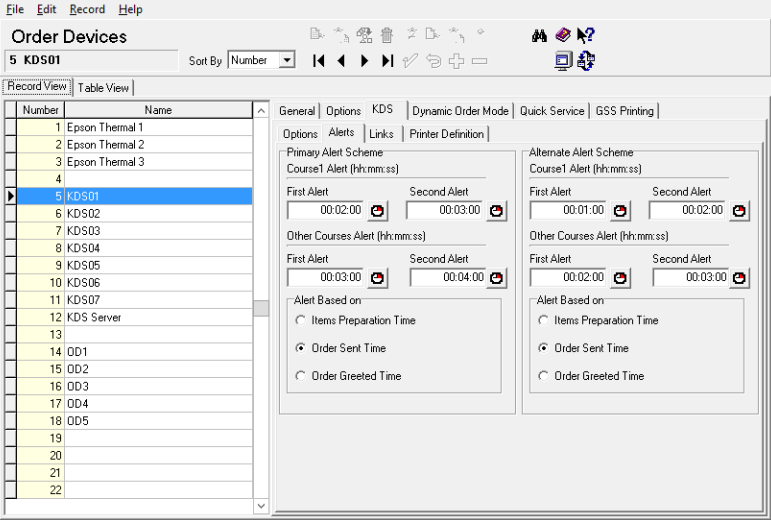The height and width of the screenshot is (520, 771).
Task: Edit Alternate Course1 First Alert 00:01:00 field
Action: pos(568,210)
